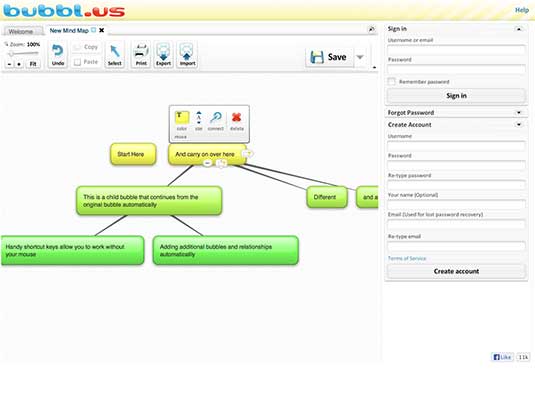Click the small square icon on New Mind Map tab

(93, 30)
